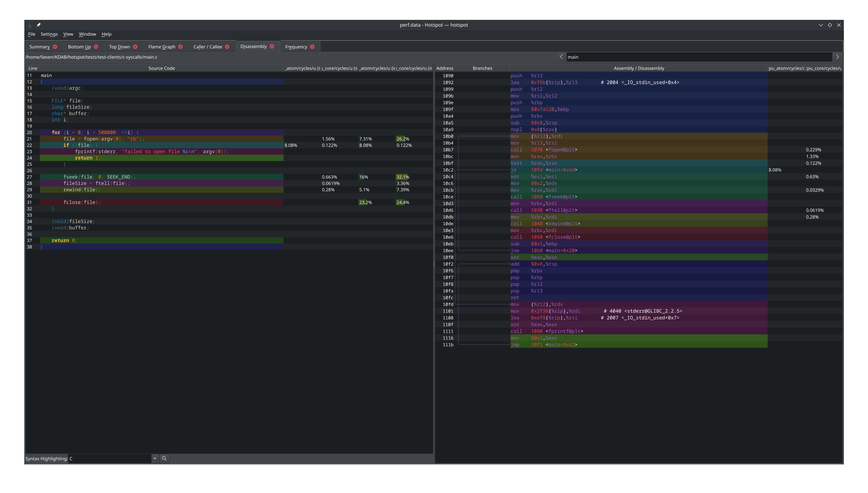
Task: Close the Summary tab
Action: (54, 46)
